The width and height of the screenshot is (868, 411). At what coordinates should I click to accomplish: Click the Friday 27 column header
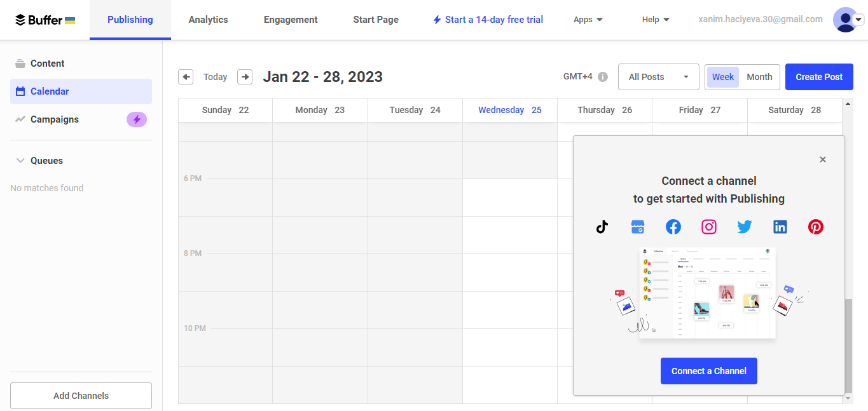coord(699,110)
